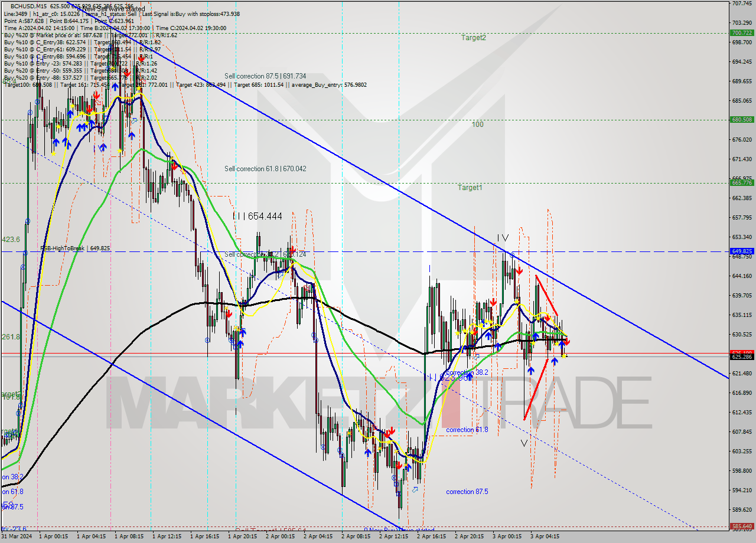The width and height of the screenshot is (756, 543).
Task: Click the blue 'correction 87.5' label
Action: pyautogui.click(x=468, y=492)
